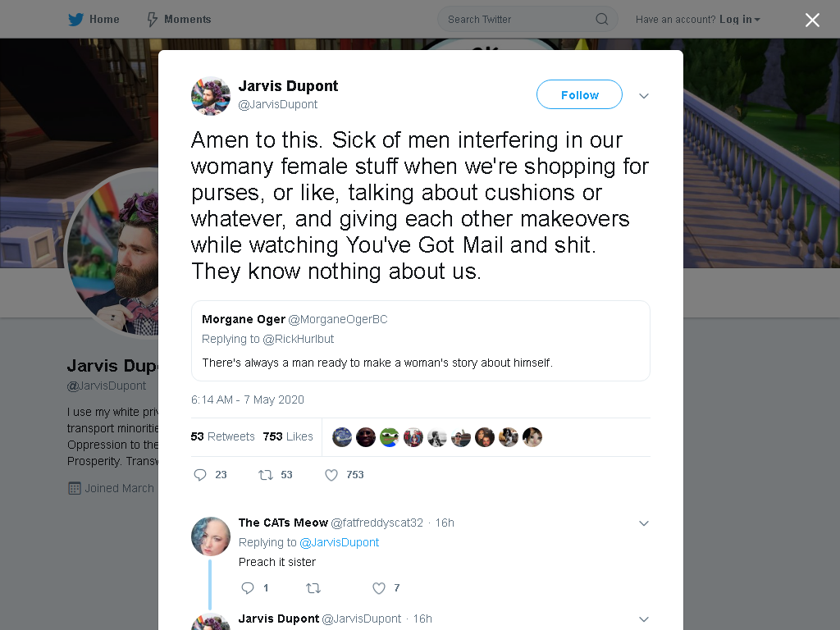Expand options chevron on The CATs Meow reply
Screen dimensions: 840x630
644,523
